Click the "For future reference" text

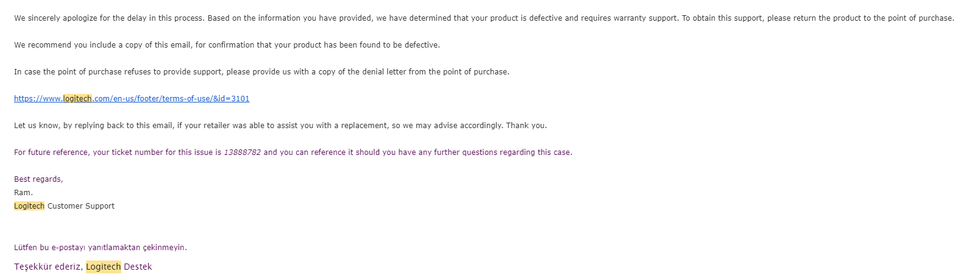pyautogui.click(x=51, y=153)
